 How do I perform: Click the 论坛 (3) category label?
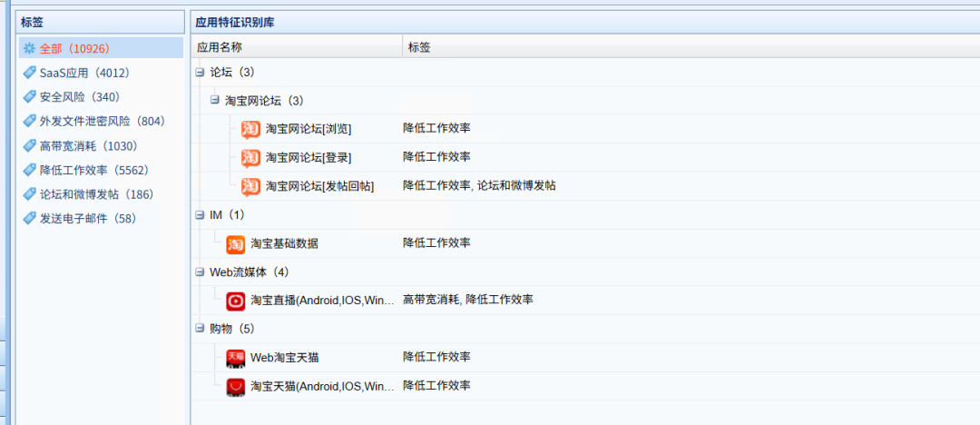pos(232,72)
